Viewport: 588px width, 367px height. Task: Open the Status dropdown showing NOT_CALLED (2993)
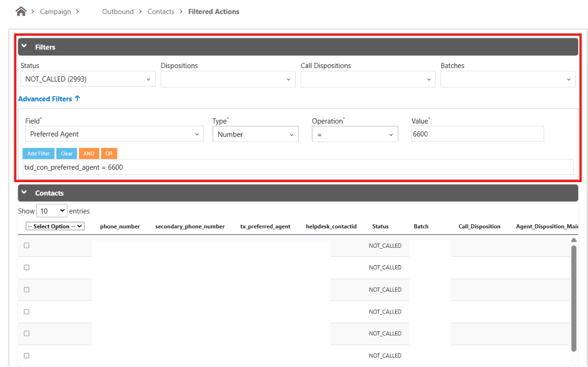click(x=88, y=79)
